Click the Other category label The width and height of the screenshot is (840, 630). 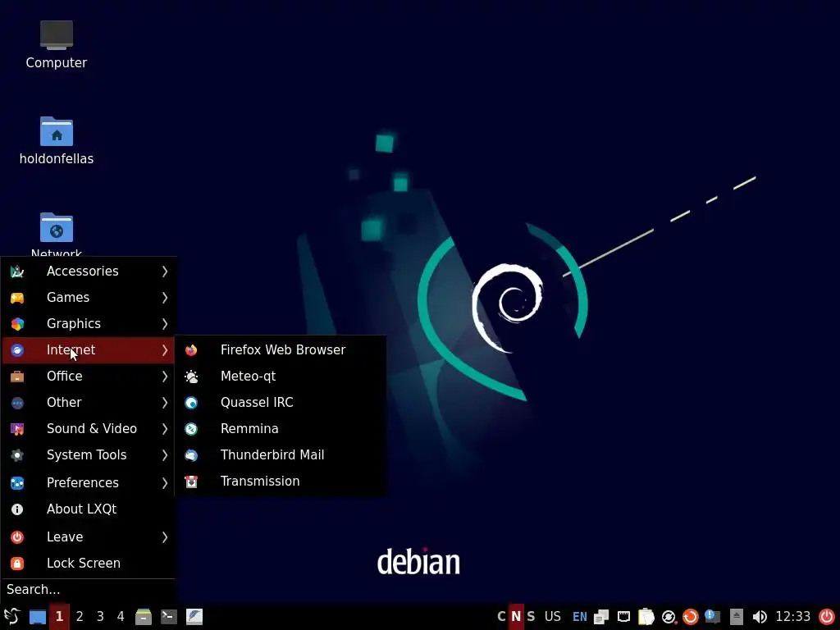(64, 402)
